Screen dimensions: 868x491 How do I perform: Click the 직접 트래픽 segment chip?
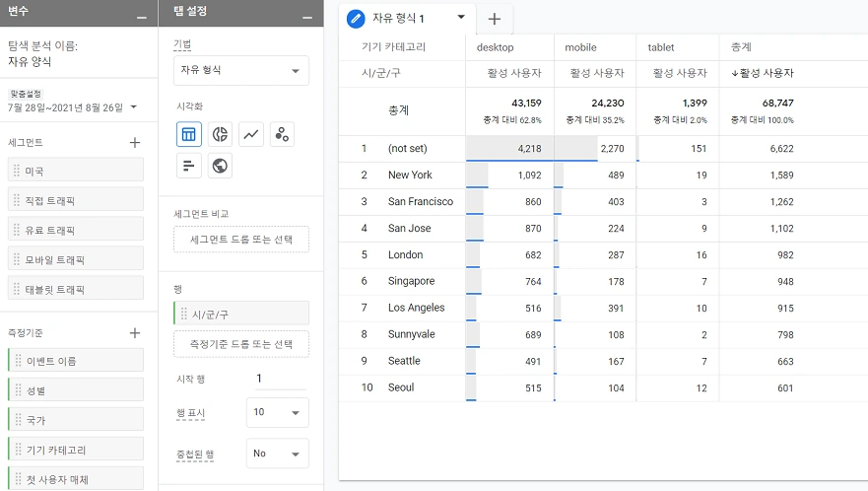pos(76,199)
